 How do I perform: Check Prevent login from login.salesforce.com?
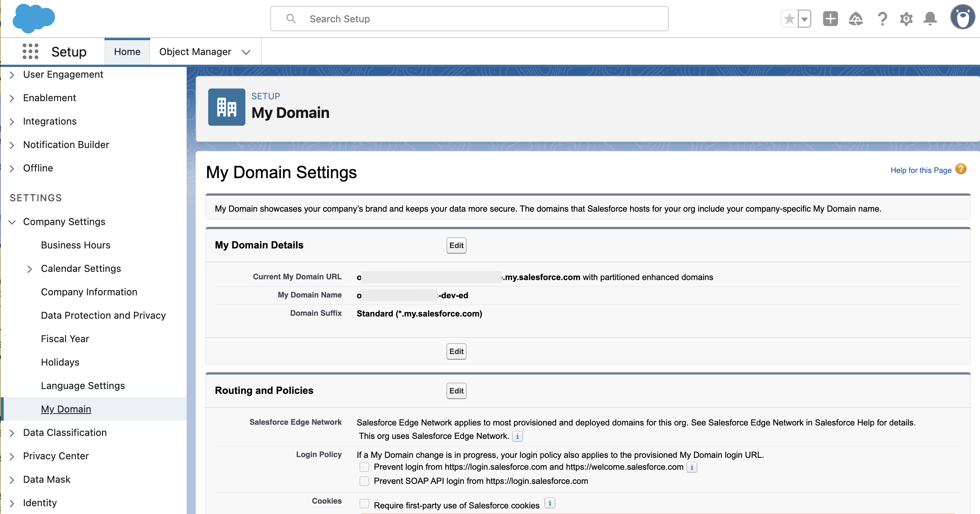pos(364,467)
